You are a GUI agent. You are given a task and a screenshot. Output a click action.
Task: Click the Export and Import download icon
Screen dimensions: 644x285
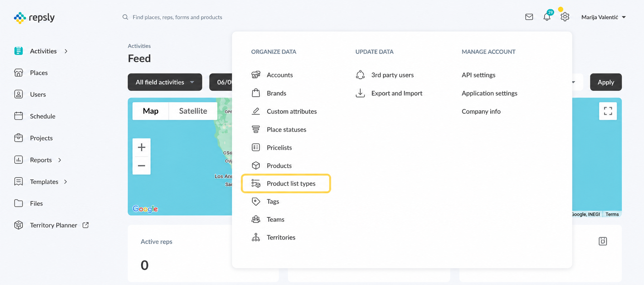click(360, 93)
